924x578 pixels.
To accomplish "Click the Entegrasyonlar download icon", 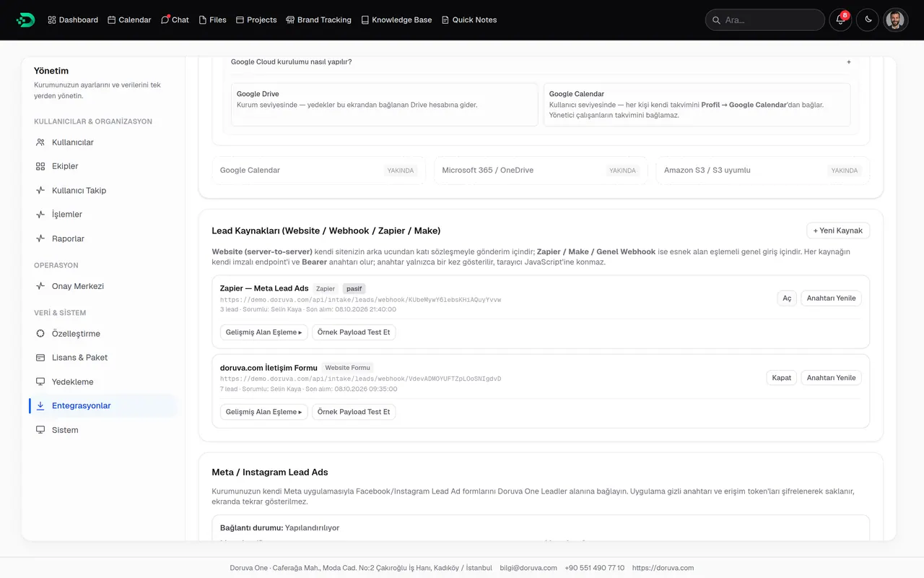I will point(40,406).
